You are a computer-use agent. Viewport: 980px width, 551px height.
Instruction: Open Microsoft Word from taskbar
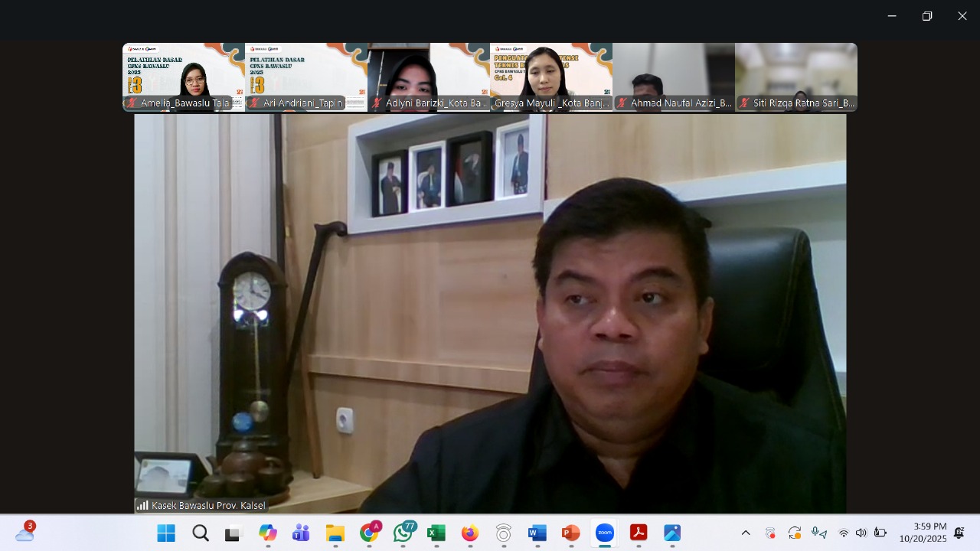[537, 533]
